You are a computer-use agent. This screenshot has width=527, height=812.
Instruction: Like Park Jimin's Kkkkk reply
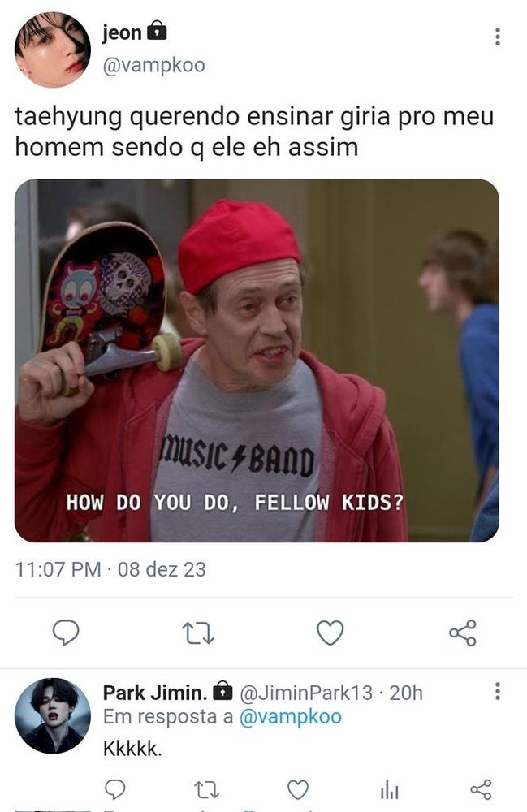tap(298, 790)
